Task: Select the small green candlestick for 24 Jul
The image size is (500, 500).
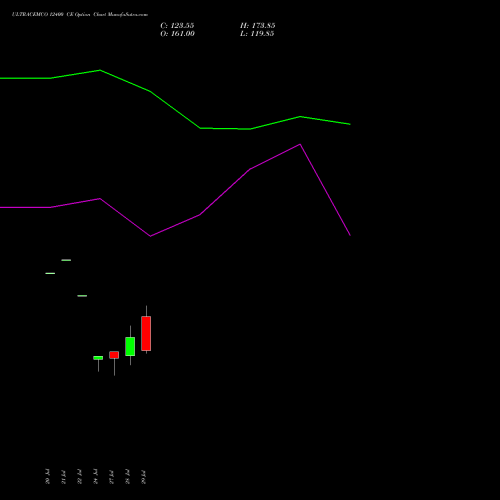Action: [98, 358]
